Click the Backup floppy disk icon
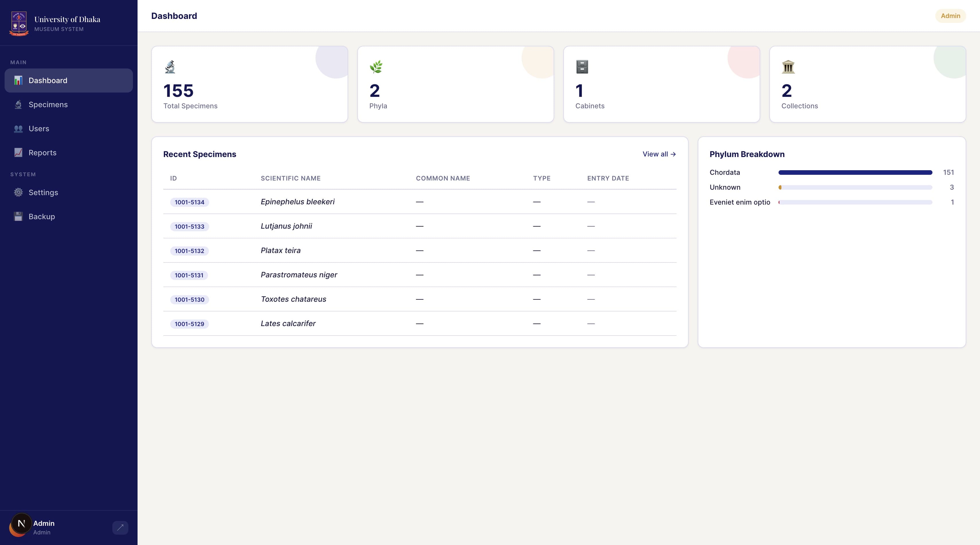 point(18,216)
